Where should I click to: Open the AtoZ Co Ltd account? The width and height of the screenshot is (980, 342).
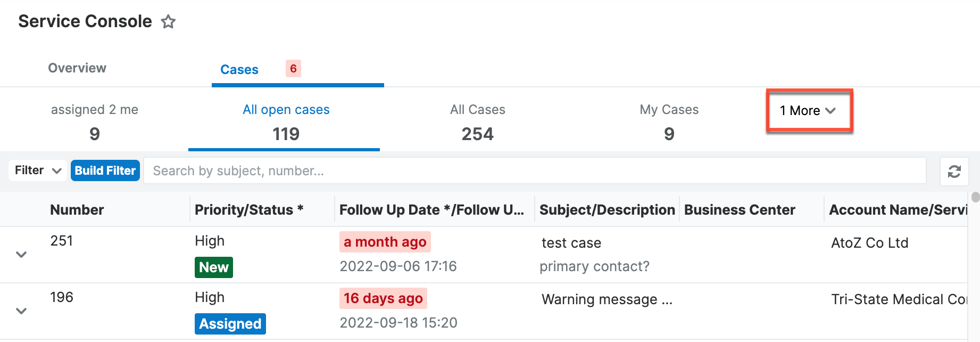coord(869,243)
